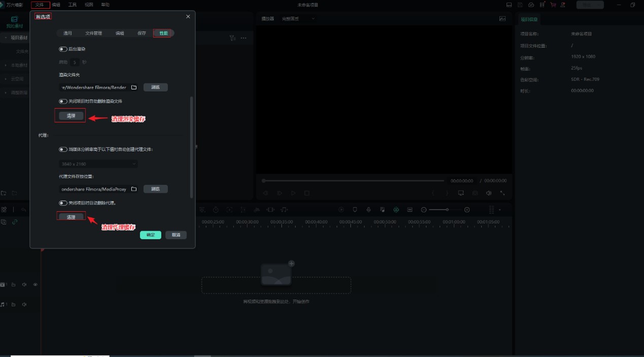644x357 pixels.
Task: Click the media drop zone thumbnail on timeline
Action: pos(276,274)
